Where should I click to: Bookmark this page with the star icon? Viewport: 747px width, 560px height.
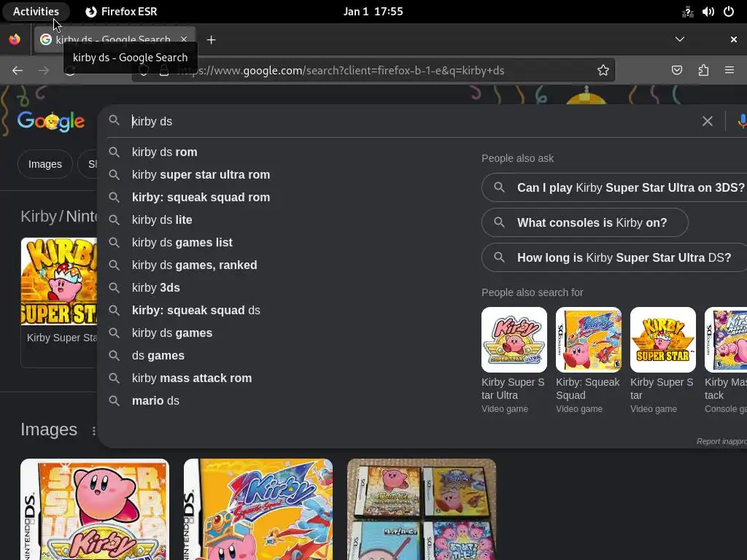coord(603,71)
